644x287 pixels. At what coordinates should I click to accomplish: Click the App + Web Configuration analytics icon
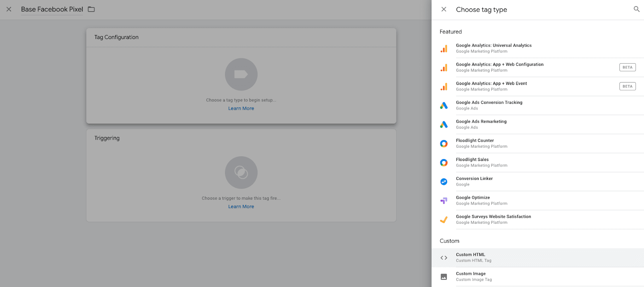pos(444,68)
